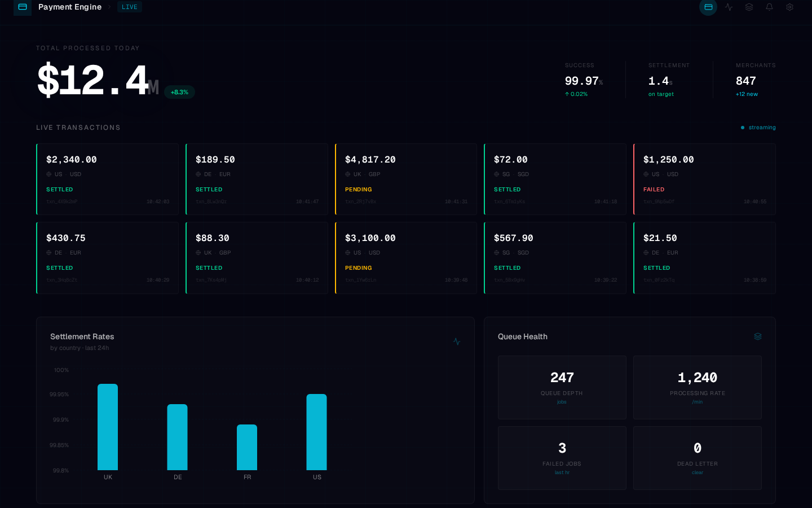Select the Dead Letter tile
Viewport: 812px width, 508px height.
coord(697,458)
